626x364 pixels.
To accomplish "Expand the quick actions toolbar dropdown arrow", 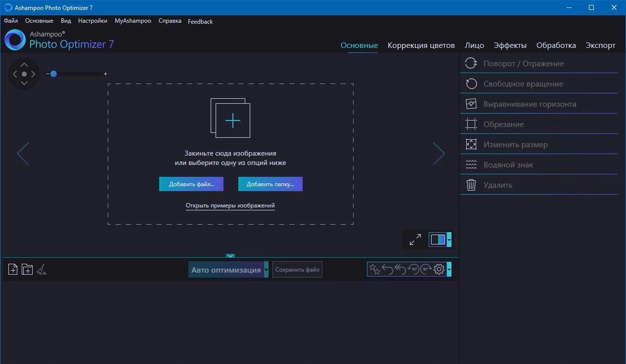I will pyautogui.click(x=449, y=269).
